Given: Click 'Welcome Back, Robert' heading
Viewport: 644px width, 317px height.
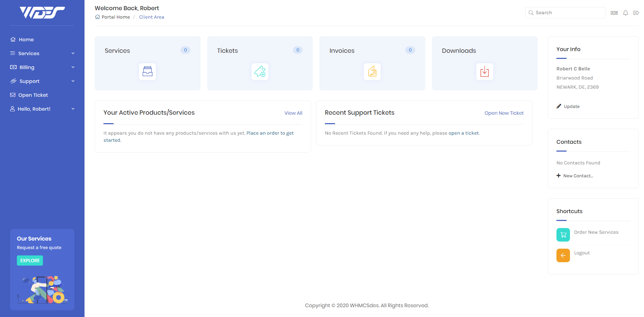Looking at the screenshot, I should coord(127,8).
